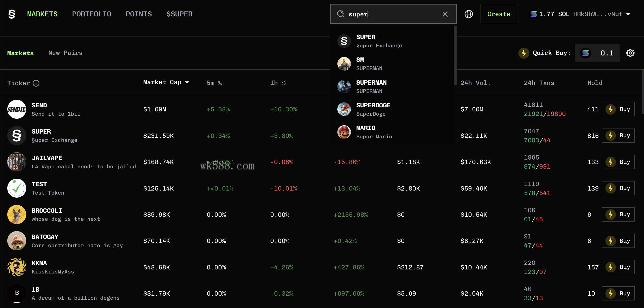The width and height of the screenshot is (644, 308).
Task: Open the $SUPER nav item
Action: coord(179,14)
